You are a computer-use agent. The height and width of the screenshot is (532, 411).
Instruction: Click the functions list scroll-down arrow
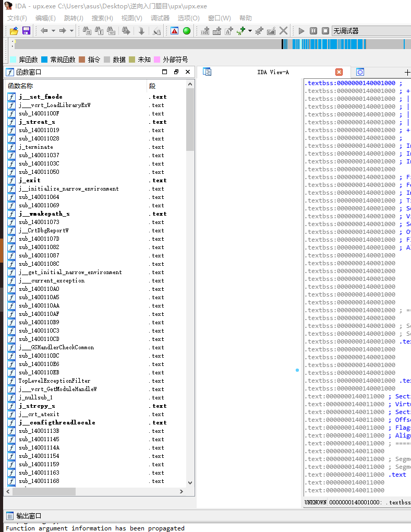click(190, 483)
